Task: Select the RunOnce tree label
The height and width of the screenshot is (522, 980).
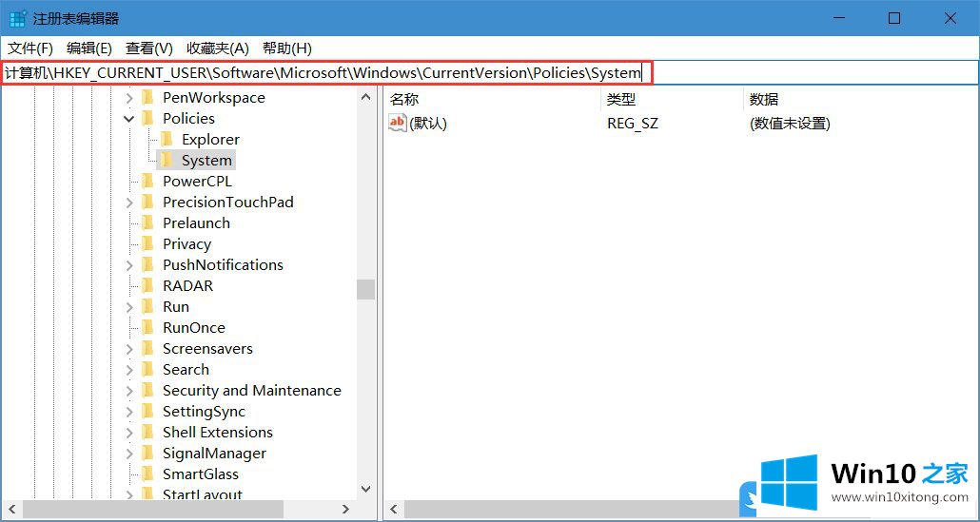Action: pyautogui.click(x=194, y=328)
